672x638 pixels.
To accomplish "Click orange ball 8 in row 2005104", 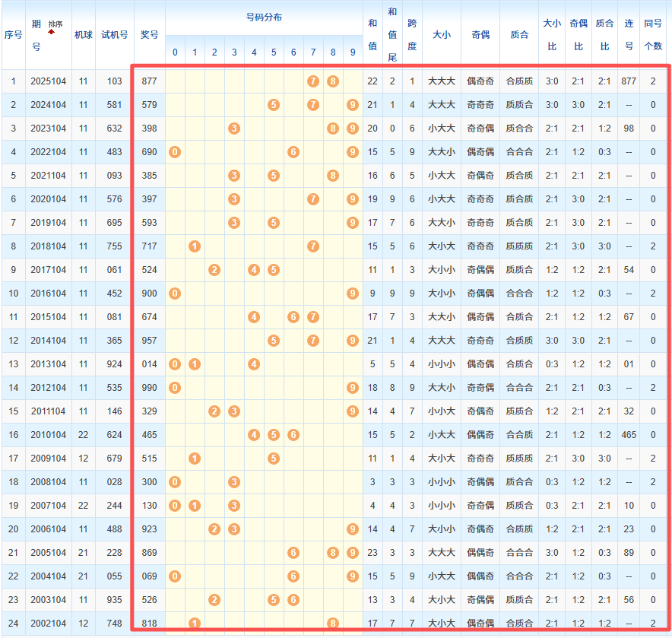I will click(x=333, y=554).
